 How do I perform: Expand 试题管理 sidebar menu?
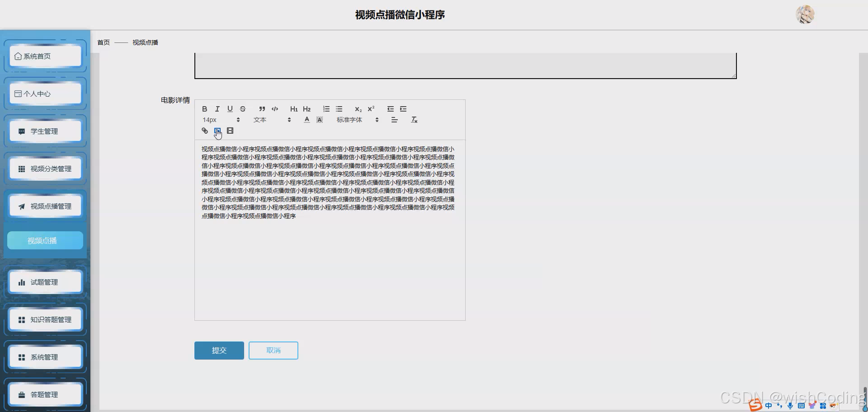[45, 282]
